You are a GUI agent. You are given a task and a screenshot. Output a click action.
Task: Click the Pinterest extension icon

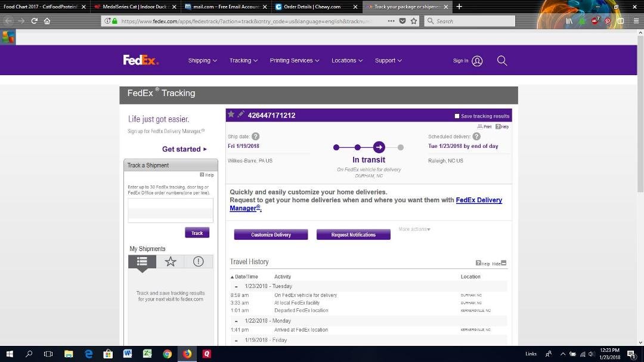tap(608, 21)
